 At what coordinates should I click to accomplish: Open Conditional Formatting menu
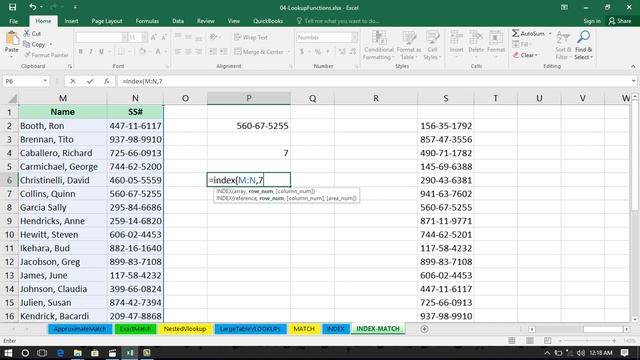click(x=378, y=45)
